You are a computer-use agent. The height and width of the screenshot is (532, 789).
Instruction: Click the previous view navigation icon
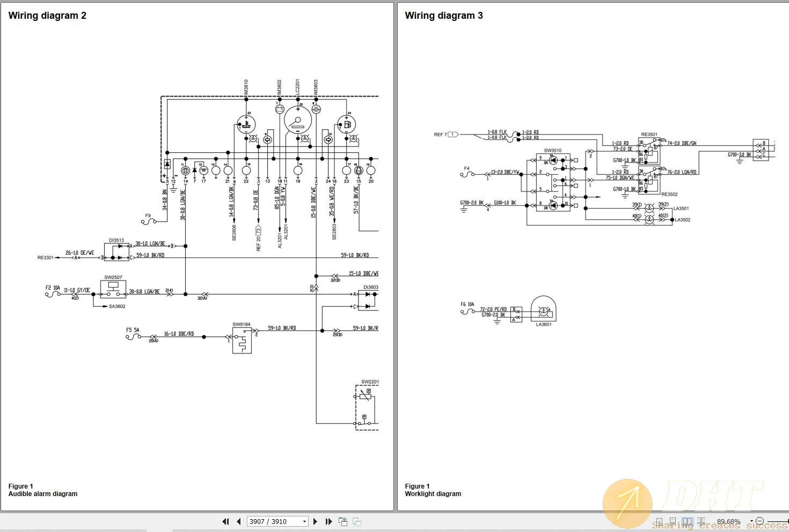(x=343, y=521)
